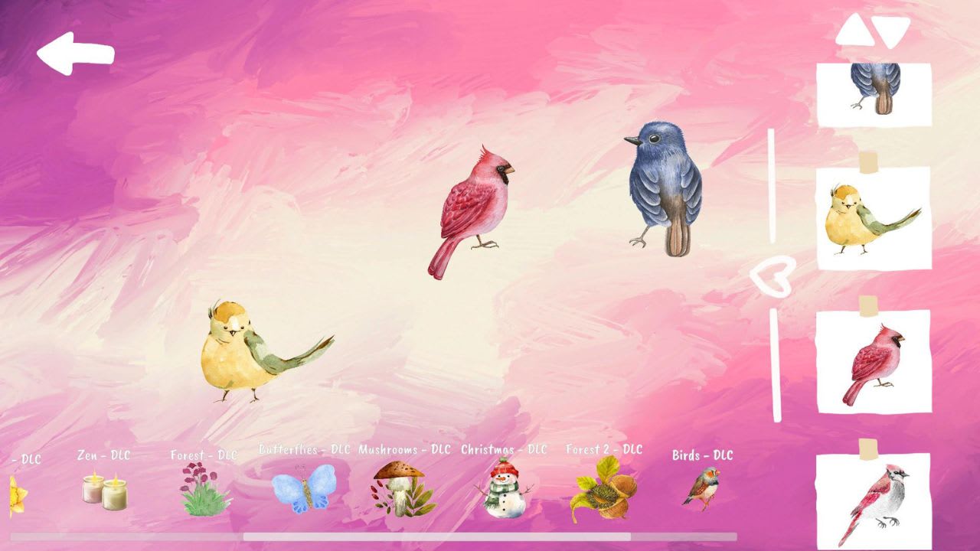The image size is (980, 551).
Task: Open the Forest DLC flowers pack
Action: pos(205,489)
